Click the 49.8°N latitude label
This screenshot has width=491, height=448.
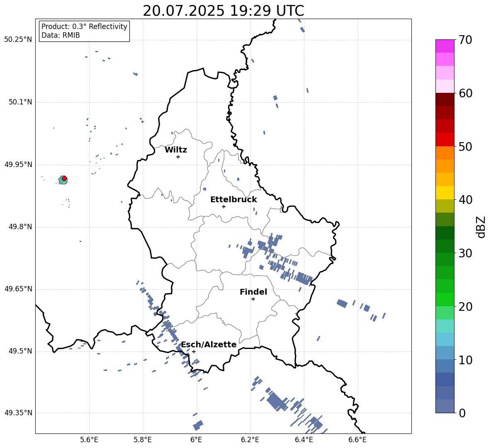click(x=20, y=227)
